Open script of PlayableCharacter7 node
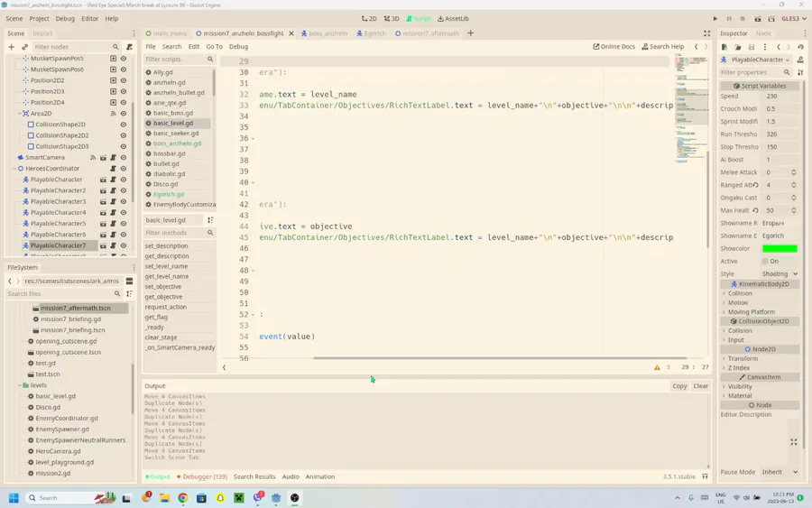The image size is (812, 508). click(x=113, y=245)
